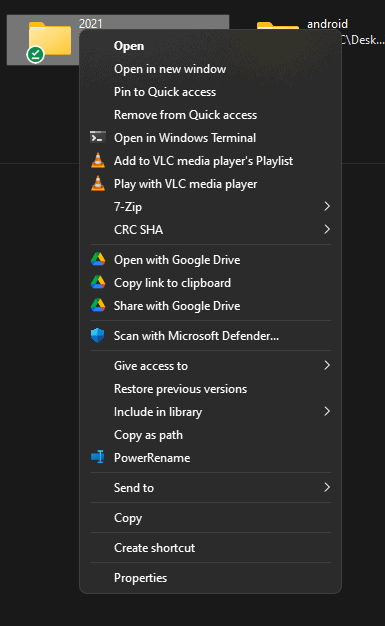Image resolution: width=385 pixels, height=626 pixels.
Task: Select Share with Google Drive
Action: tap(210, 306)
